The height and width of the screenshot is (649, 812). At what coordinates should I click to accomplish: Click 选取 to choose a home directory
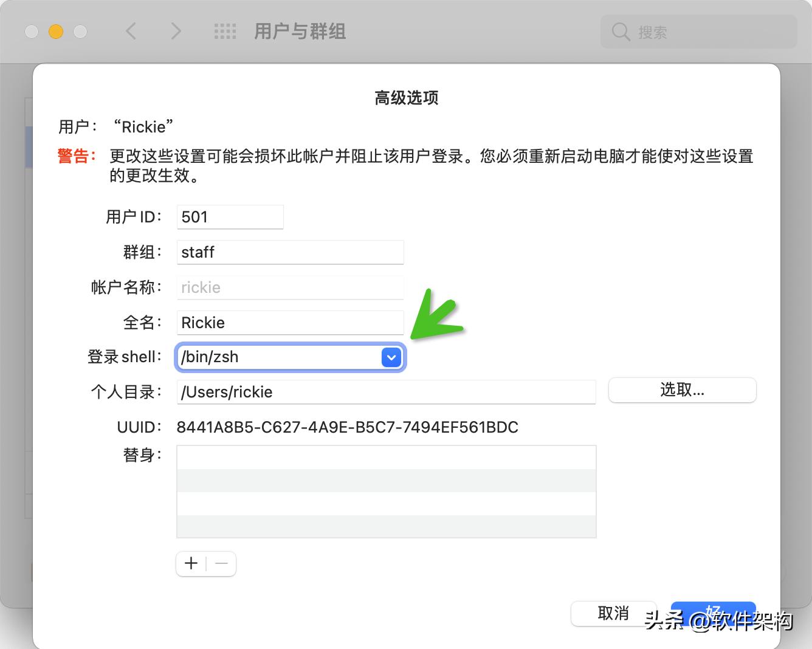pos(681,390)
